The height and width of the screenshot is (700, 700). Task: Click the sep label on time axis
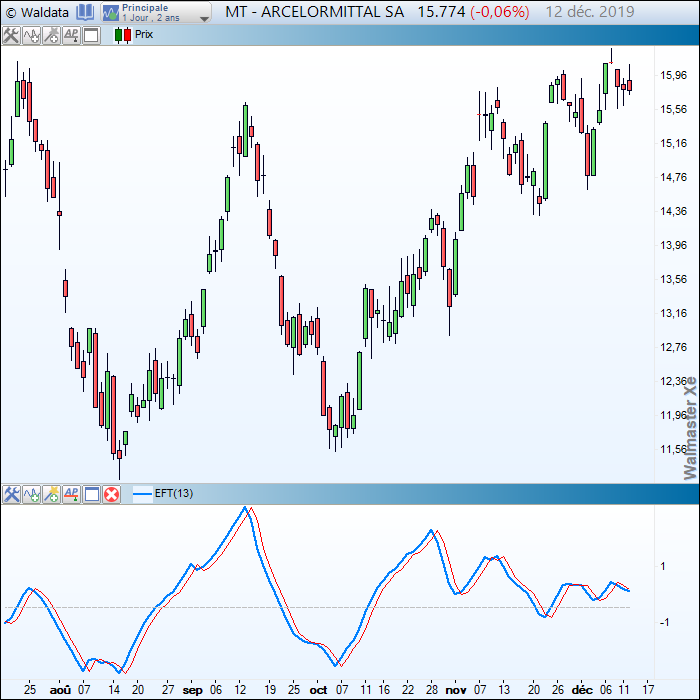pos(192,690)
